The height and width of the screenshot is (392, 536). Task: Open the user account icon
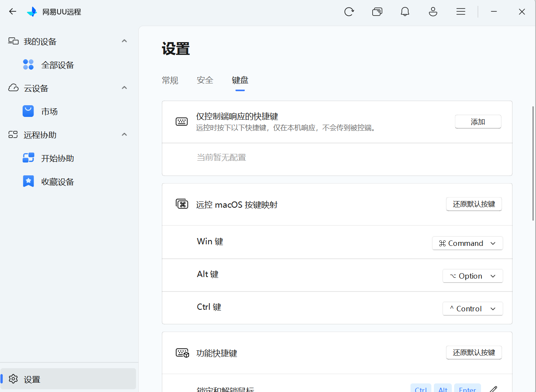click(x=433, y=12)
